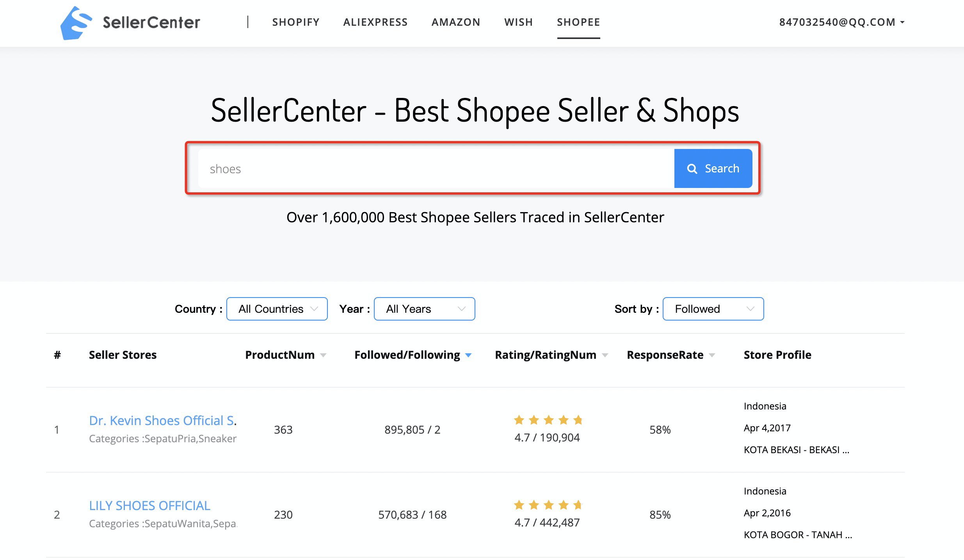Click Indonesia in LILY SHOES row
964x560 pixels.
click(765, 491)
